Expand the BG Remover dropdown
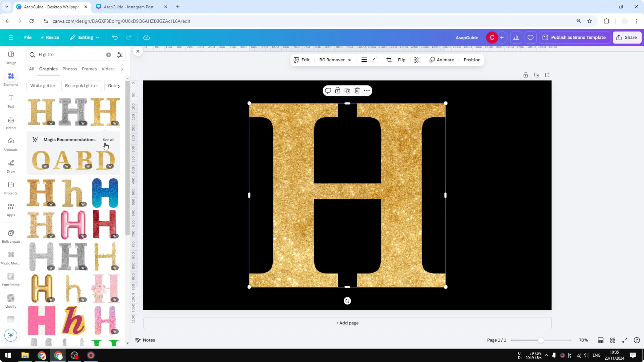644x362 pixels. [x=349, y=60]
